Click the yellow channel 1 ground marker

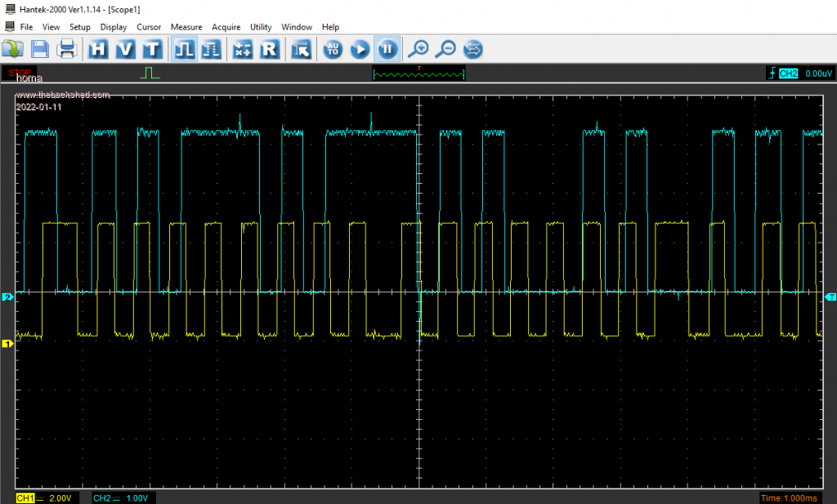pos(8,344)
